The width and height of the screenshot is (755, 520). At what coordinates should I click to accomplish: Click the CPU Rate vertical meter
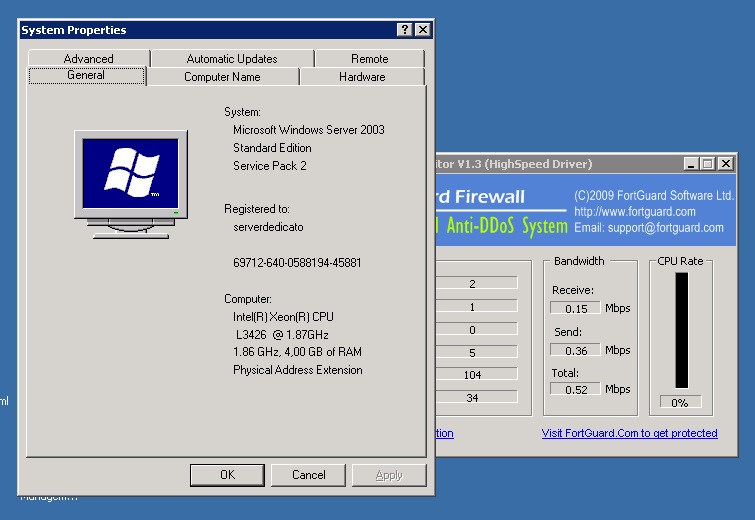pyautogui.click(x=681, y=330)
